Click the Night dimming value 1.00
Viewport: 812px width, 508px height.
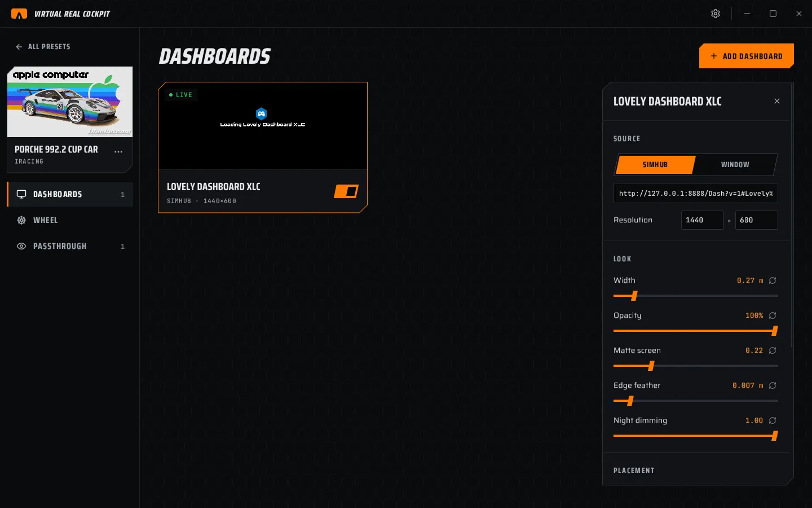pos(754,421)
